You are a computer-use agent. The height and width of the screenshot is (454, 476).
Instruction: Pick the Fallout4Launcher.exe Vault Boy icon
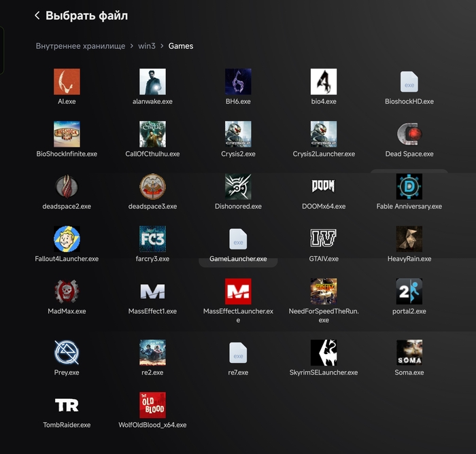click(x=67, y=239)
